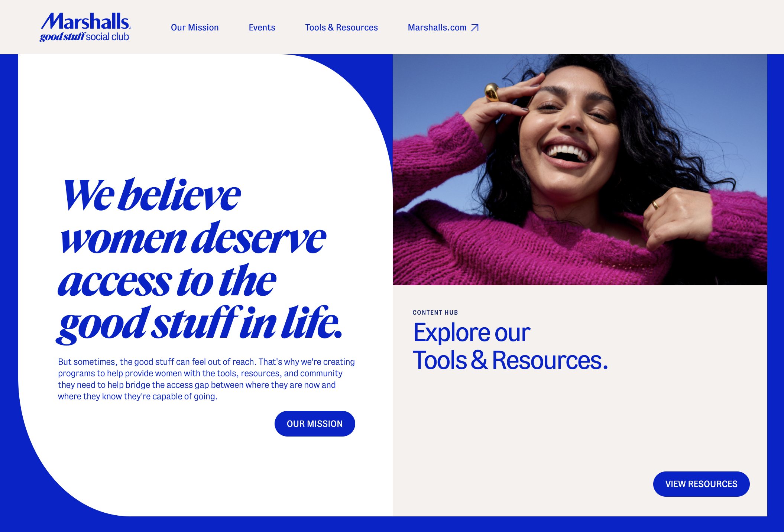Click the large 'Tools & Resources.' heading

point(511,360)
